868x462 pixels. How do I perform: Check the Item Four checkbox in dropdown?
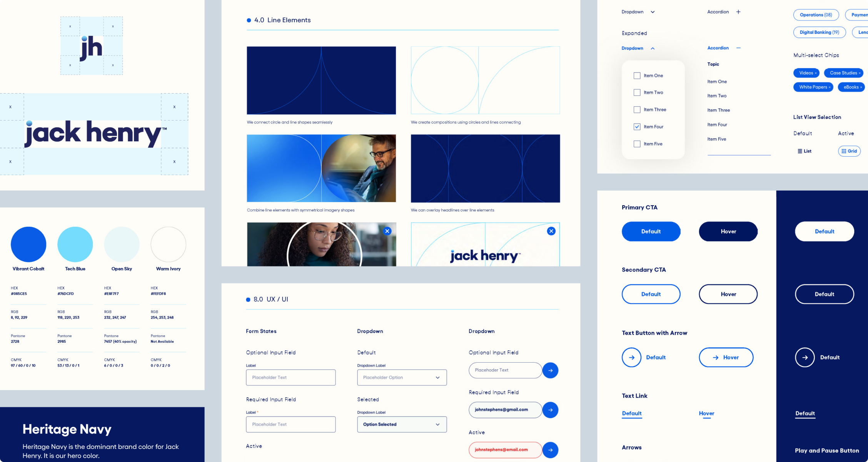pyautogui.click(x=636, y=126)
